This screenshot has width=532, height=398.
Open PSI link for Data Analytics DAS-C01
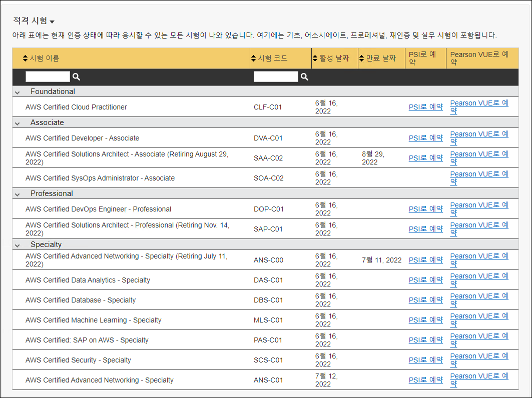[426, 280]
